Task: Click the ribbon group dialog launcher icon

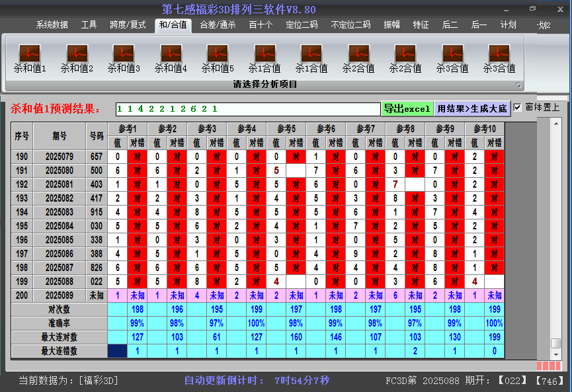Action: tap(518, 85)
